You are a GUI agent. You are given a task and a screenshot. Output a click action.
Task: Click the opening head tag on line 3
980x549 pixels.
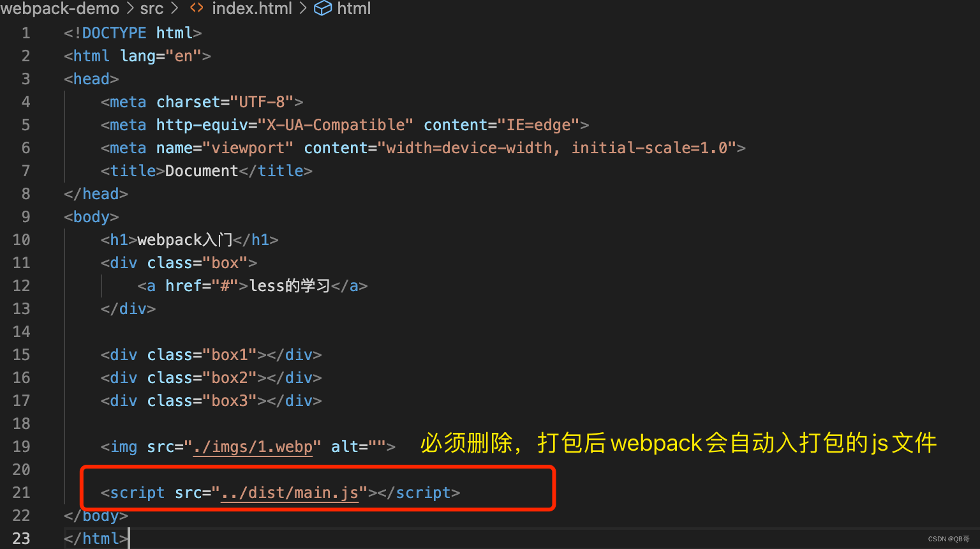[x=91, y=79]
